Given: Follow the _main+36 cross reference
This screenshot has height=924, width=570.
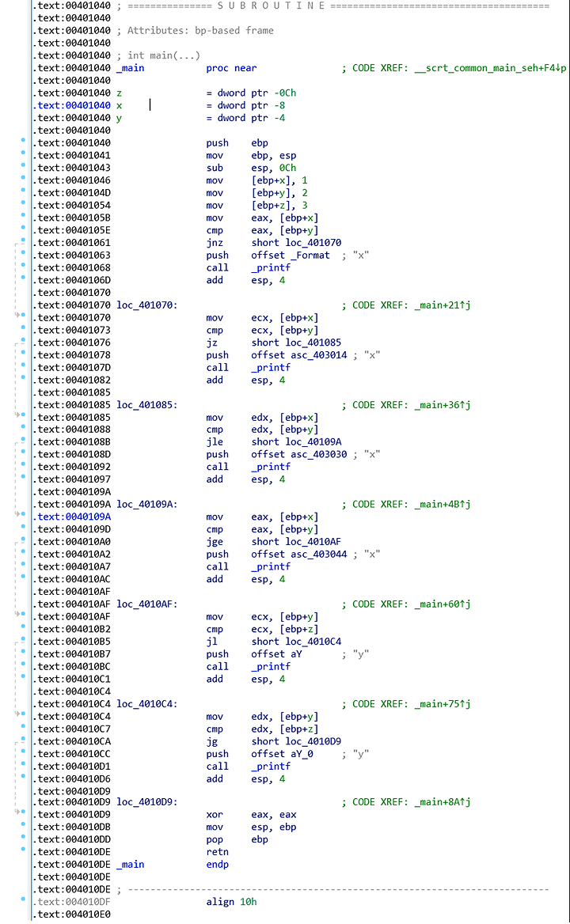Looking at the screenshot, I should click(442, 405).
